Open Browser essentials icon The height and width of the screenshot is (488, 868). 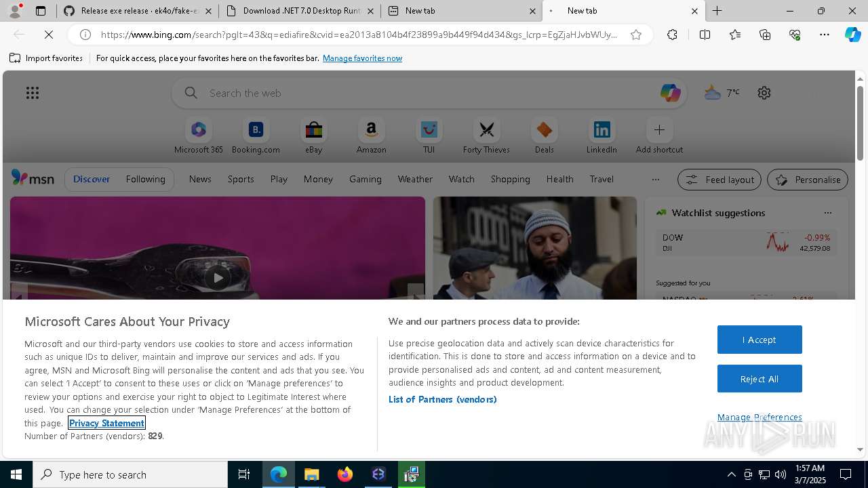pos(795,35)
